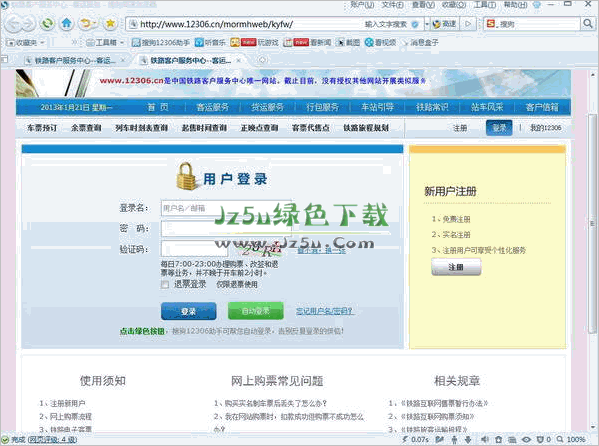
Task: Click the magnifier search button beside Sogou box
Action: pyautogui.click(x=588, y=24)
